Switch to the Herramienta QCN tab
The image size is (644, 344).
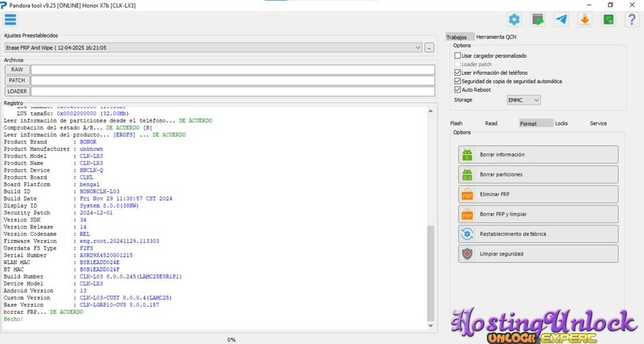(x=496, y=37)
